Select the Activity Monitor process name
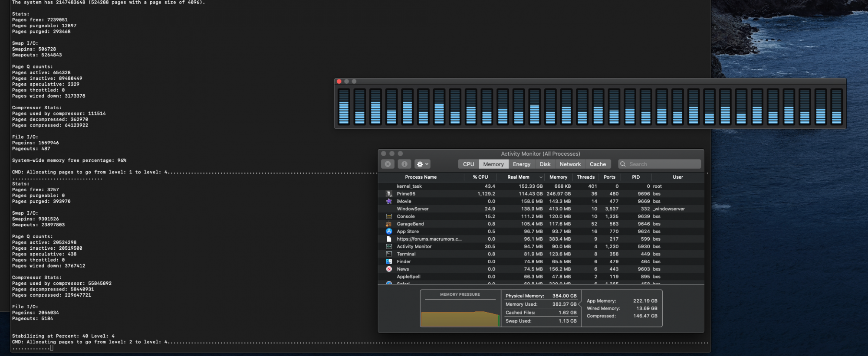This screenshot has height=356, width=868. 414,246
